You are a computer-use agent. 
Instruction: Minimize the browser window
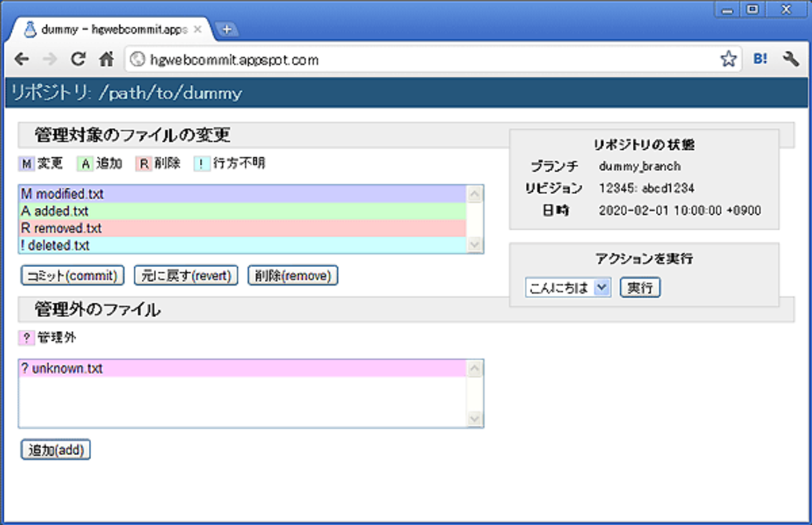[728, 10]
